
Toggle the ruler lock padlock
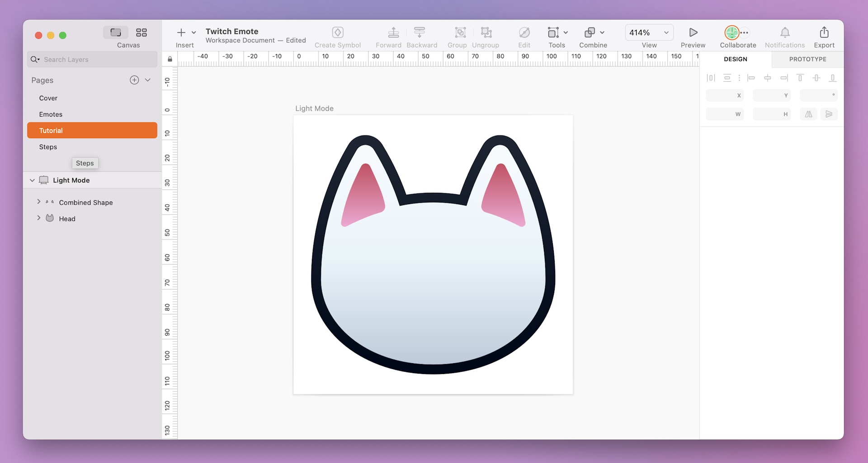click(x=170, y=59)
